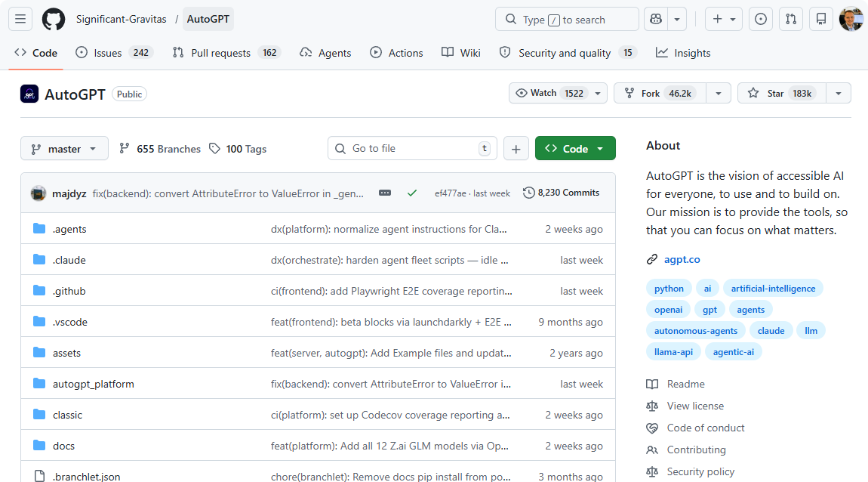Open the hamburger navigation menu
The height and width of the screenshot is (482, 868).
tap(20, 20)
